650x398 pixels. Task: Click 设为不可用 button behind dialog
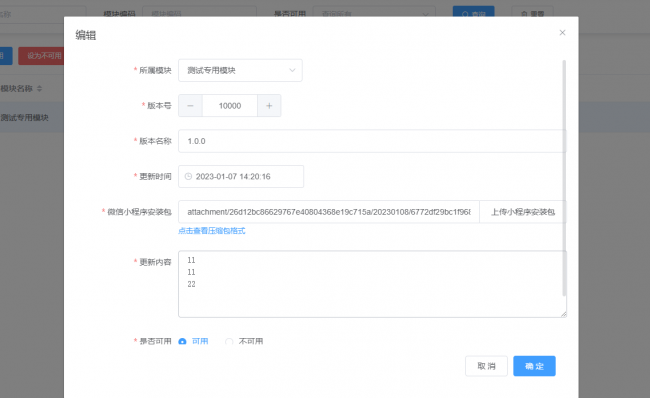[x=41, y=56]
